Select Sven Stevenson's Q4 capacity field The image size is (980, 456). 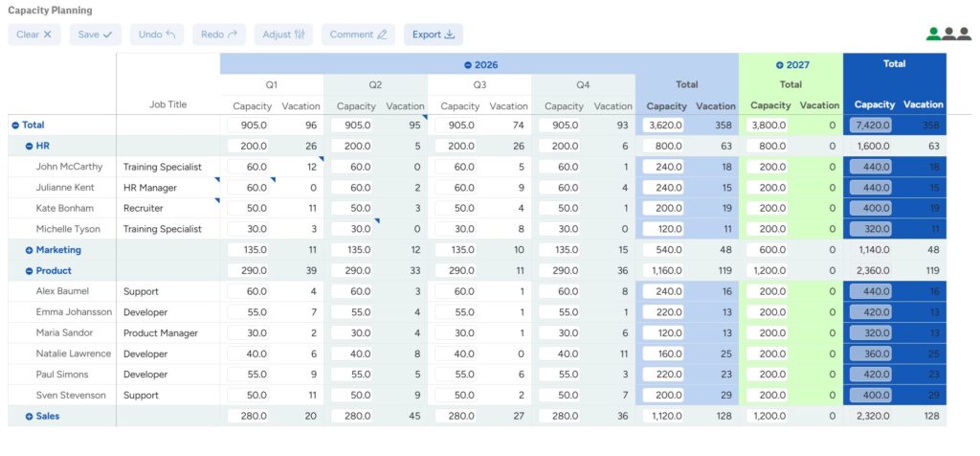coord(560,396)
